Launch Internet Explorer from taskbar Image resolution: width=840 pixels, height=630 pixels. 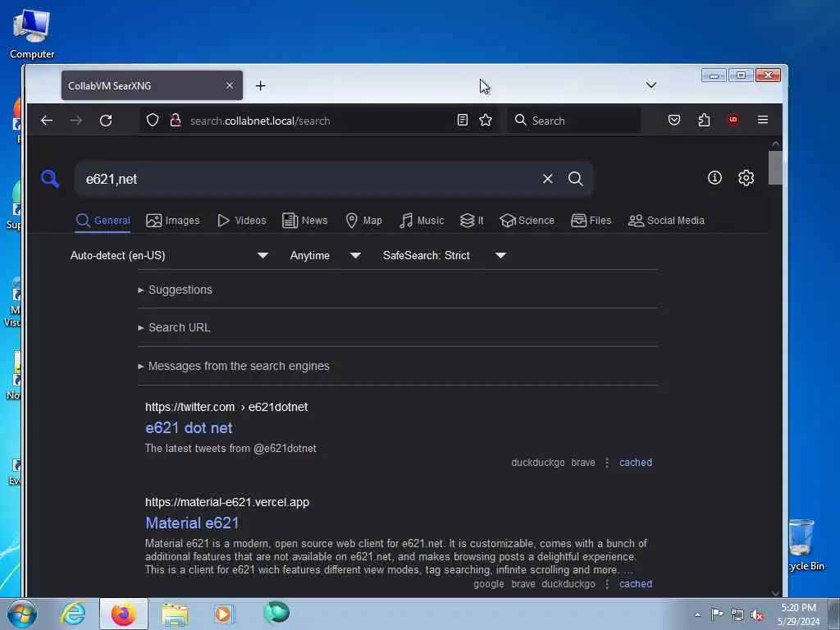pos(73,614)
